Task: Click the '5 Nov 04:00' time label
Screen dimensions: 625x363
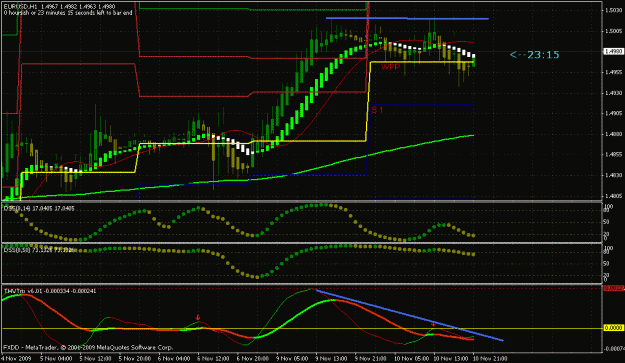Action: click(56, 358)
